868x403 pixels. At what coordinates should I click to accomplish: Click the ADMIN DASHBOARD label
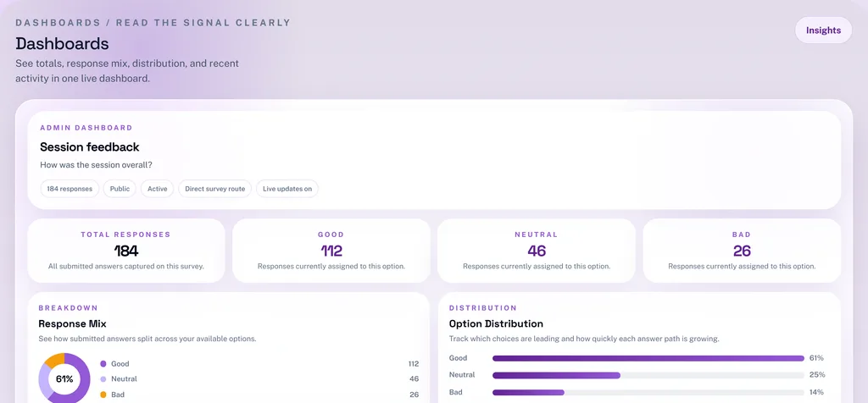tap(86, 128)
